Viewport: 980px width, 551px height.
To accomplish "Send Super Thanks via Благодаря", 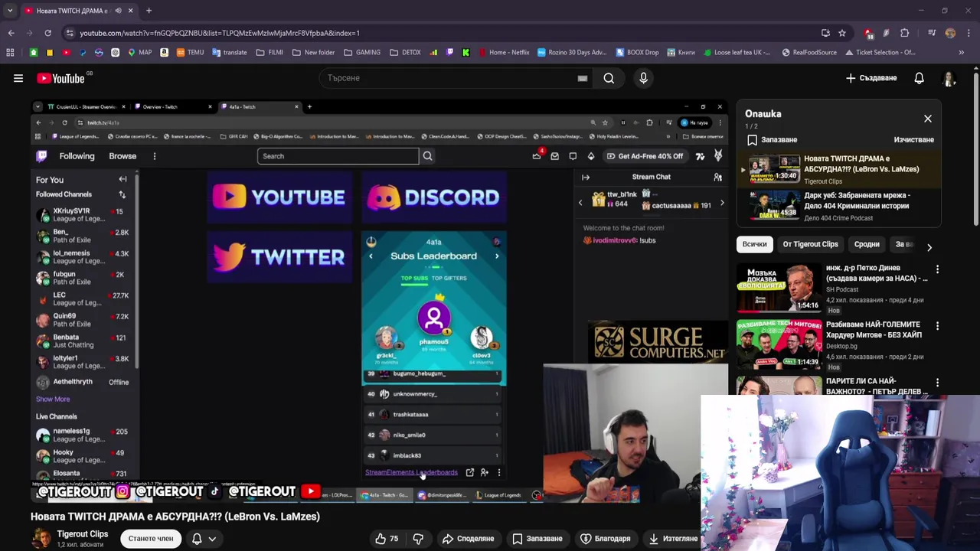I will [x=605, y=539].
